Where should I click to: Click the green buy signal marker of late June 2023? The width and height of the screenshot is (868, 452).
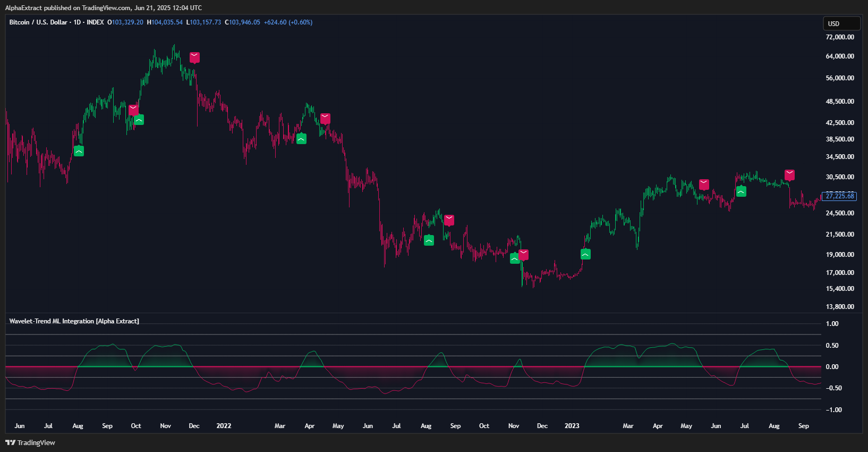(x=741, y=191)
